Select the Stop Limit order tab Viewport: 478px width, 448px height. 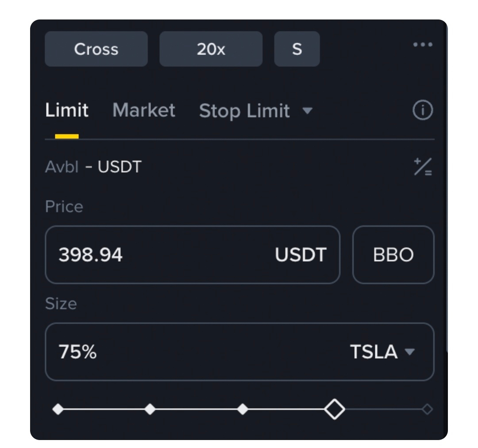[x=244, y=111]
